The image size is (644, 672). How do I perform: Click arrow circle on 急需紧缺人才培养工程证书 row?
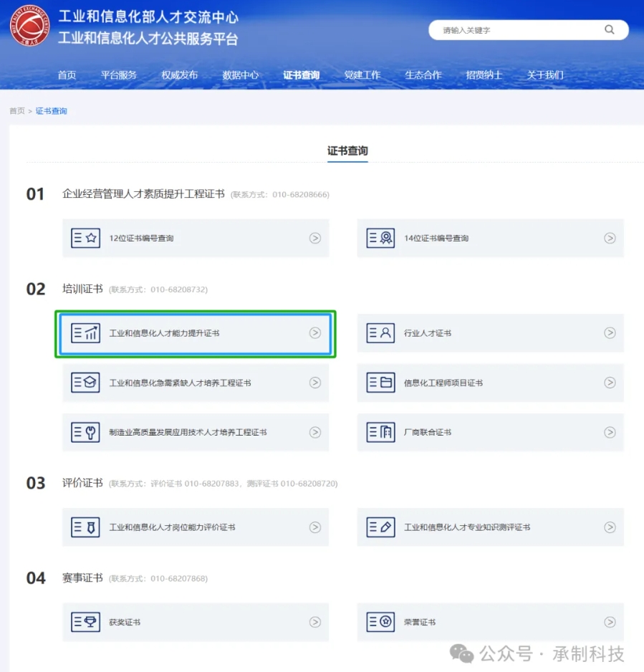tap(315, 383)
